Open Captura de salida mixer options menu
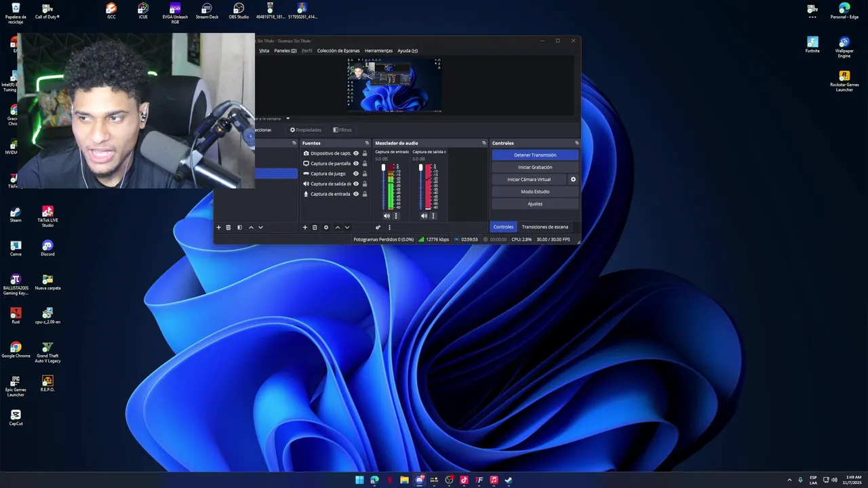This screenshot has height=488, width=868. (x=433, y=216)
